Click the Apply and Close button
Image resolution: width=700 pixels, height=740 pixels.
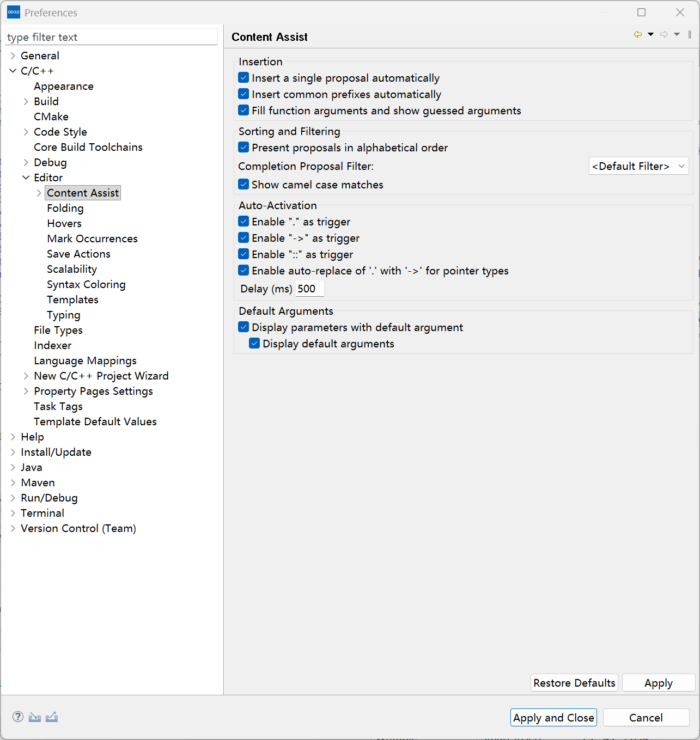553,718
